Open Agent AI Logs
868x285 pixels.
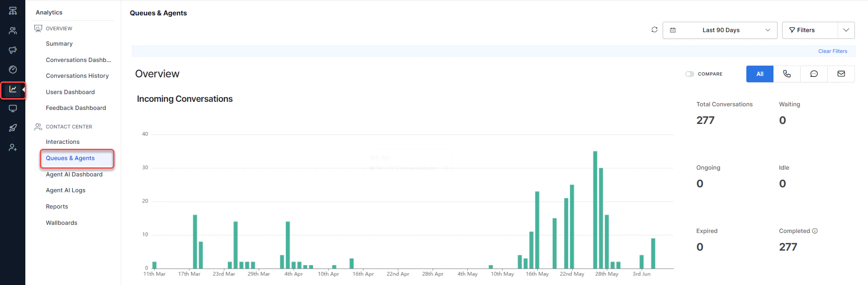click(66, 190)
